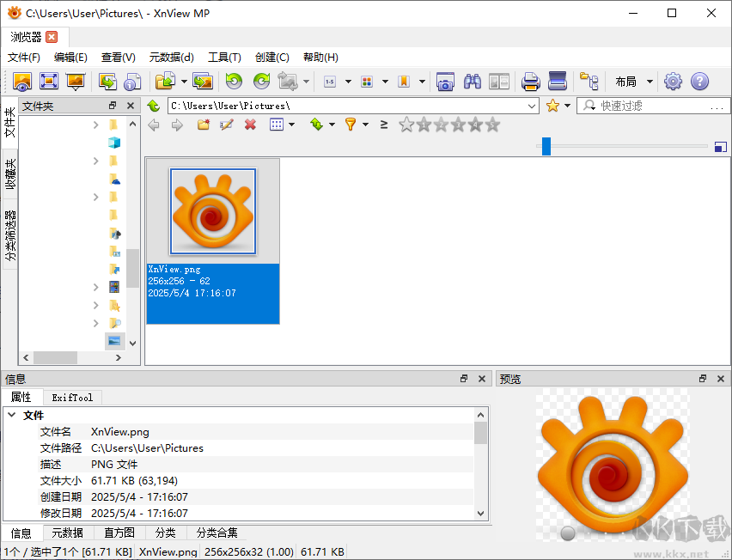Switch to the 元数据 tab
This screenshot has height=560, width=732.
[x=68, y=533]
